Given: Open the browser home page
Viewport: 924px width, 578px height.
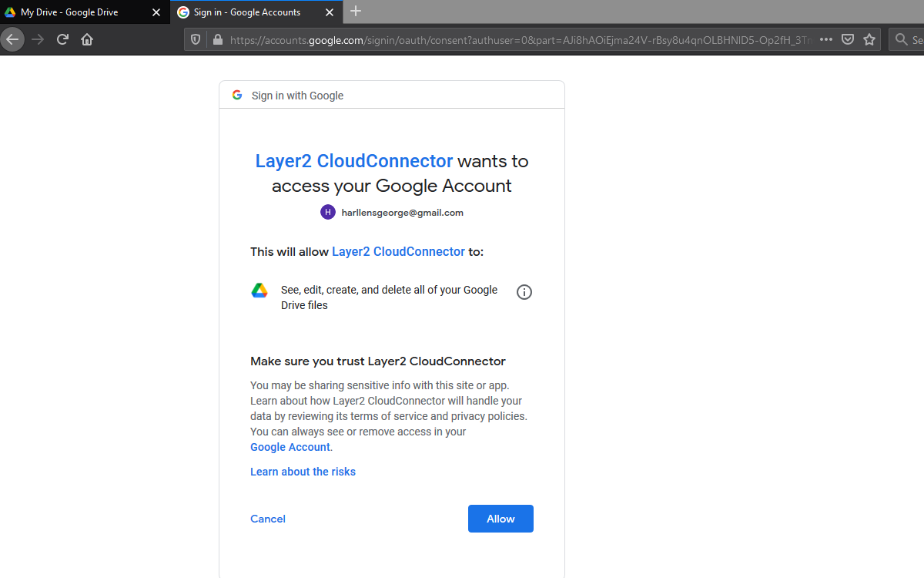Looking at the screenshot, I should [x=87, y=39].
